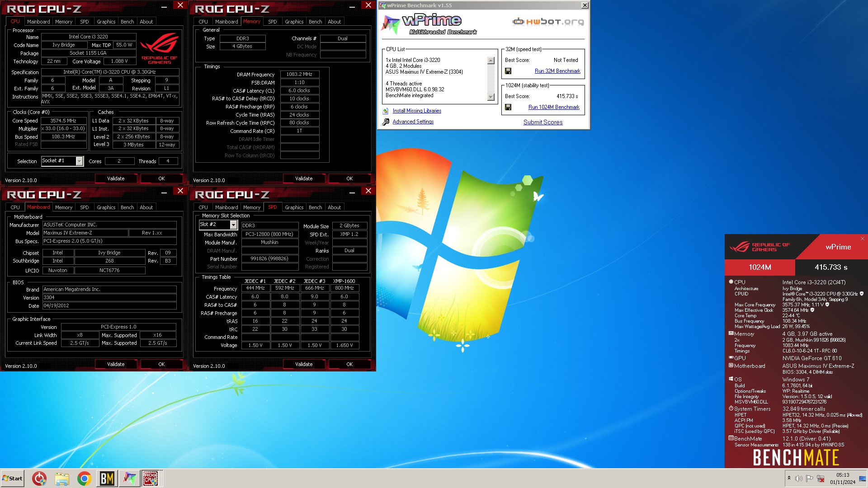Click Advanced Settings link in wPrime
This screenshot has width=868, height=488.
coord(413,122)
